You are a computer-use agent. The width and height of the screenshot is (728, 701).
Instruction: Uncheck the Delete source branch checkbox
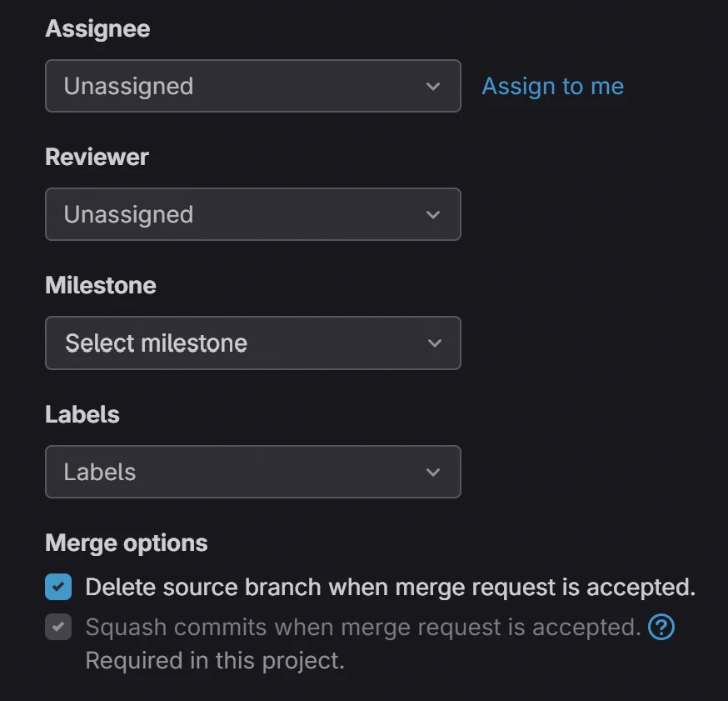point(58,587)
